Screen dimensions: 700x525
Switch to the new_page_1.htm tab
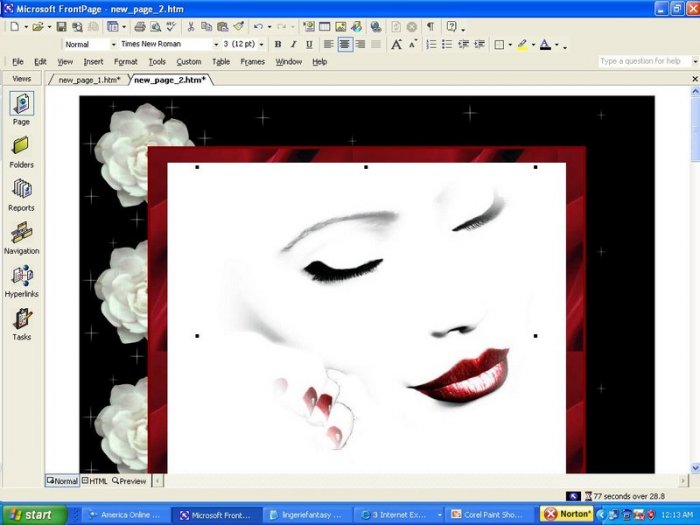tap(89, 80)
